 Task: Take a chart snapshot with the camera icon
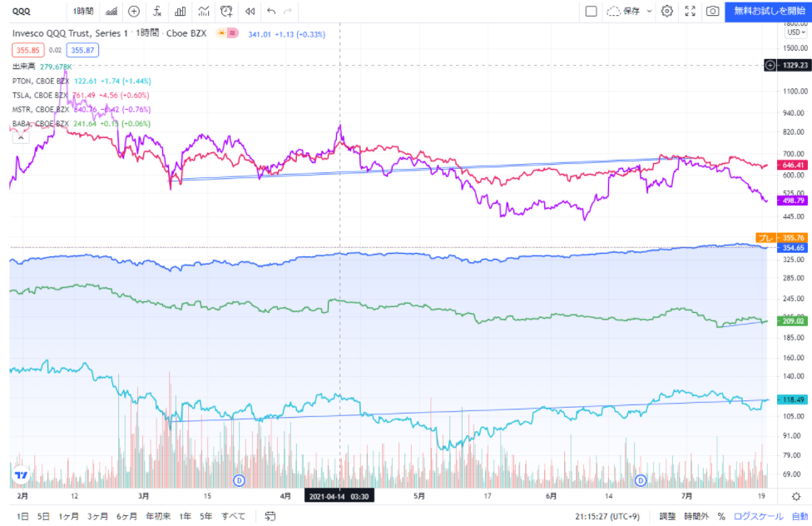point(712,12)
